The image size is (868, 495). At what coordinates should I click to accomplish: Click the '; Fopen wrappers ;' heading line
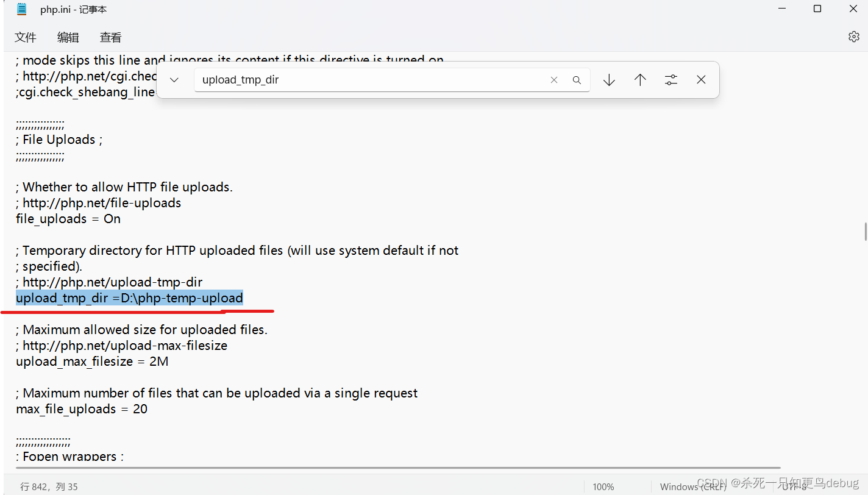(x=69, y=456)
